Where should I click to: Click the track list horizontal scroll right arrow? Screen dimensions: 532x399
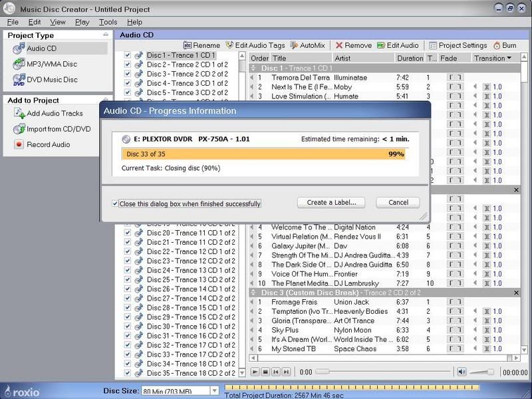click(517, 358)
